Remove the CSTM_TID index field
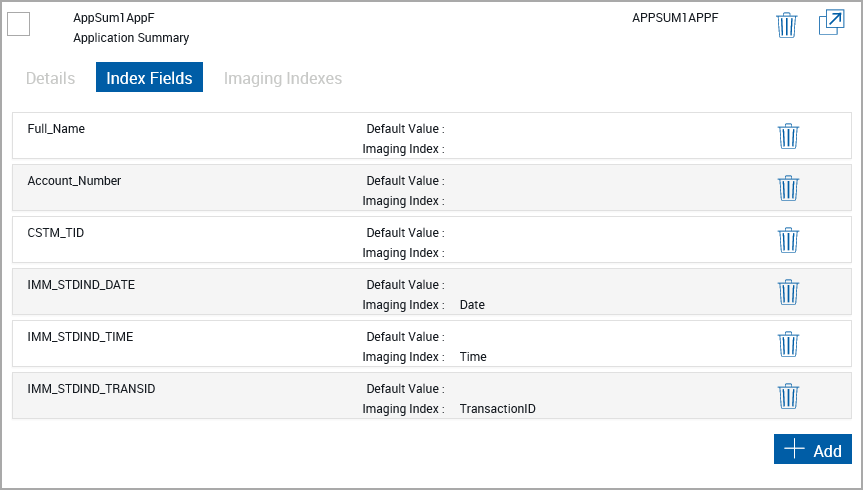Image resolution: width=863 pixels, height=490 pixels. [x=789, y=240]
